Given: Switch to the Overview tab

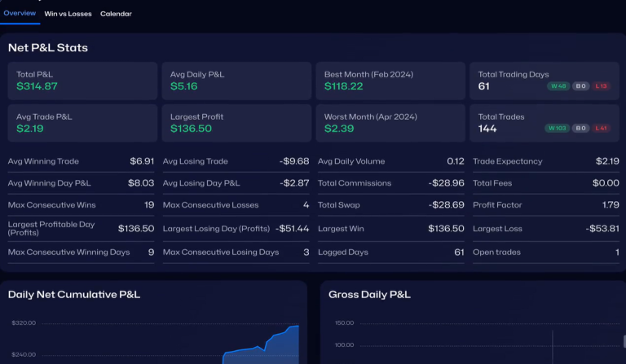Looking at the screenshot, I should (x=20, y=13).
